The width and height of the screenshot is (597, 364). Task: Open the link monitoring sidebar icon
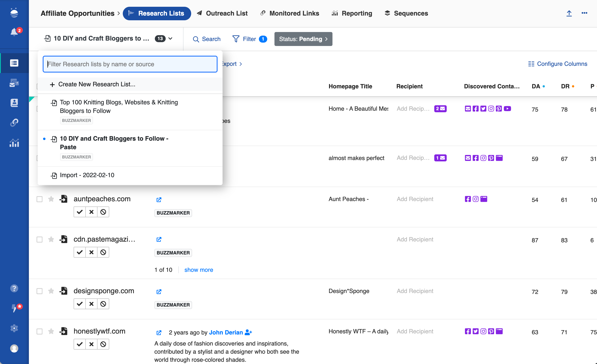[14, 122]
